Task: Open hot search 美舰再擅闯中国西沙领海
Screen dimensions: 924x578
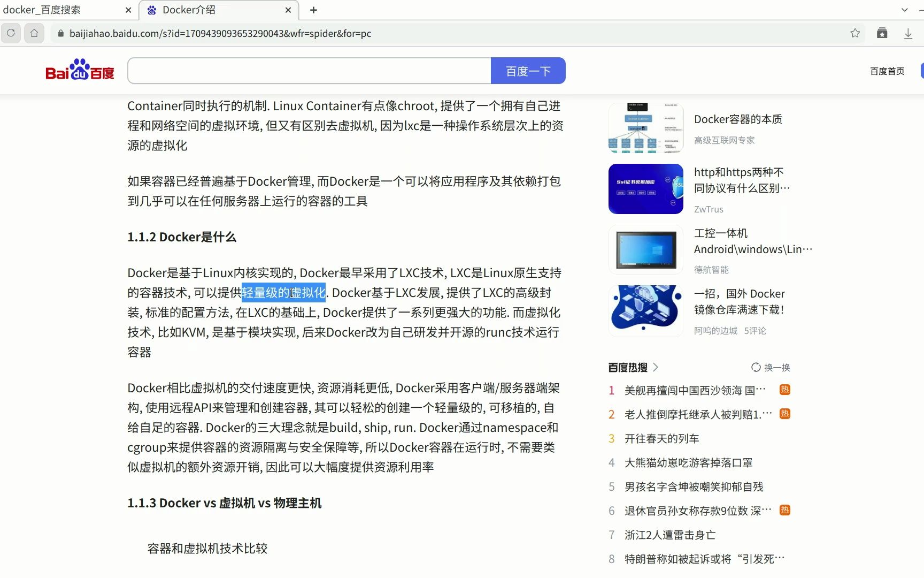Action: pyautogui.click(x=695, y=391)
